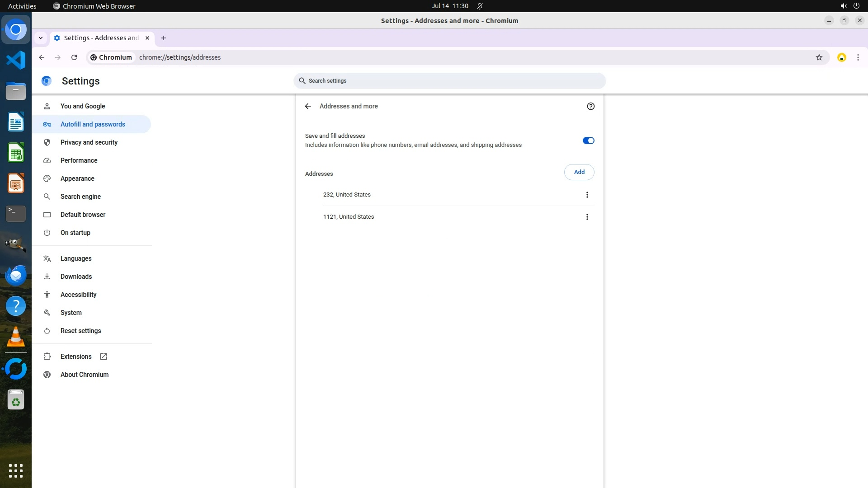Bookmark this page with star icon
The image size is (868, 488).
coord(819,57)
